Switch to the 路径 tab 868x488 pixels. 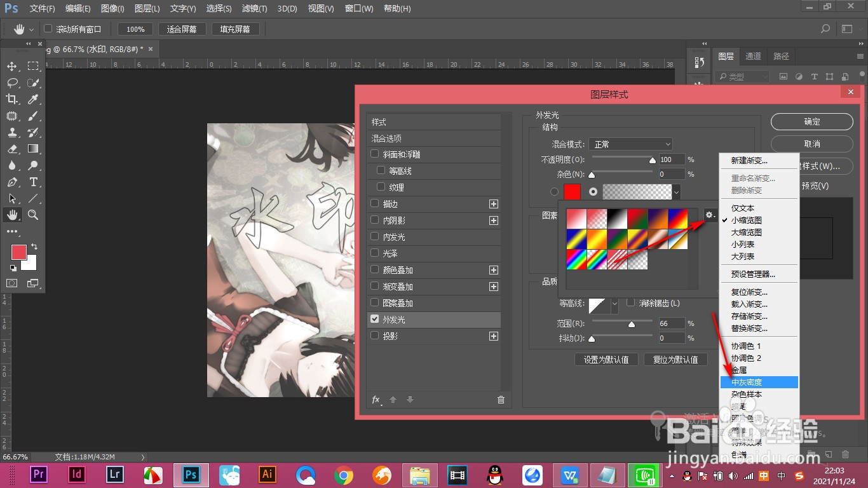point(781,56)
